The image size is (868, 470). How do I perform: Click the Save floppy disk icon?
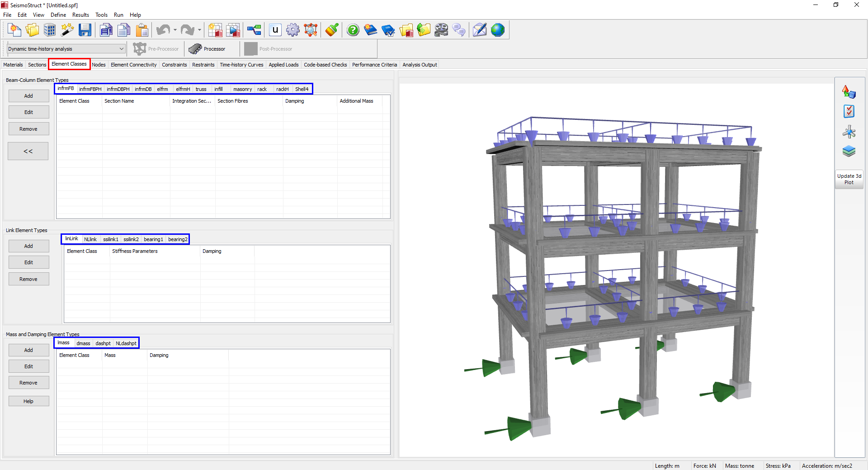click(85, 30)
